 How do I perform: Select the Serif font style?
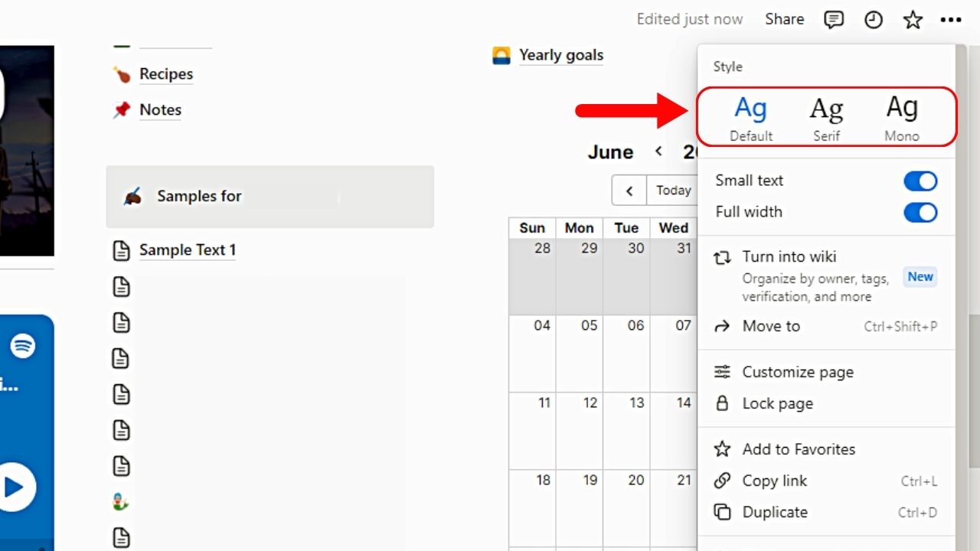tap(826, 115)
